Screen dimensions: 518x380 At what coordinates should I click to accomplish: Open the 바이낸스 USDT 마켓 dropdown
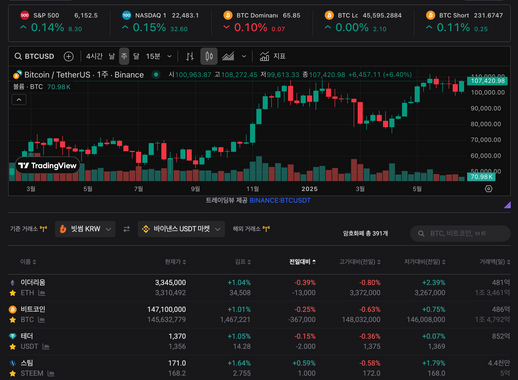181,229
